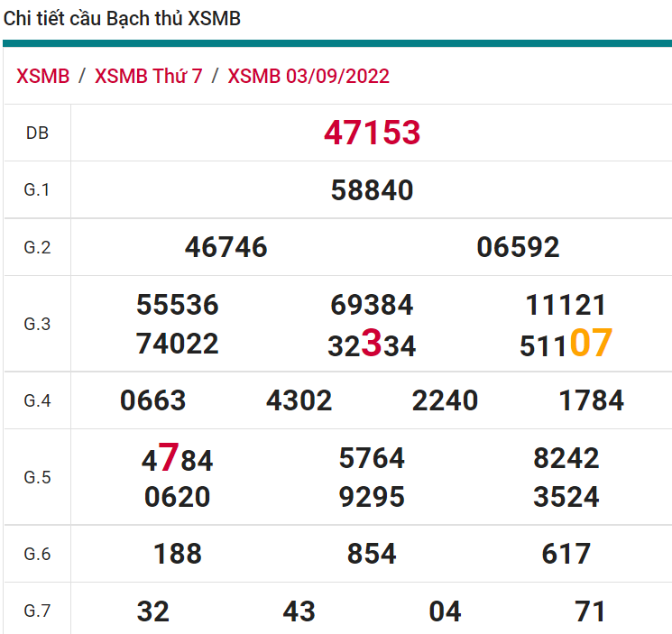
Task: Click G.6 number 854
Action: click(372, 554)
